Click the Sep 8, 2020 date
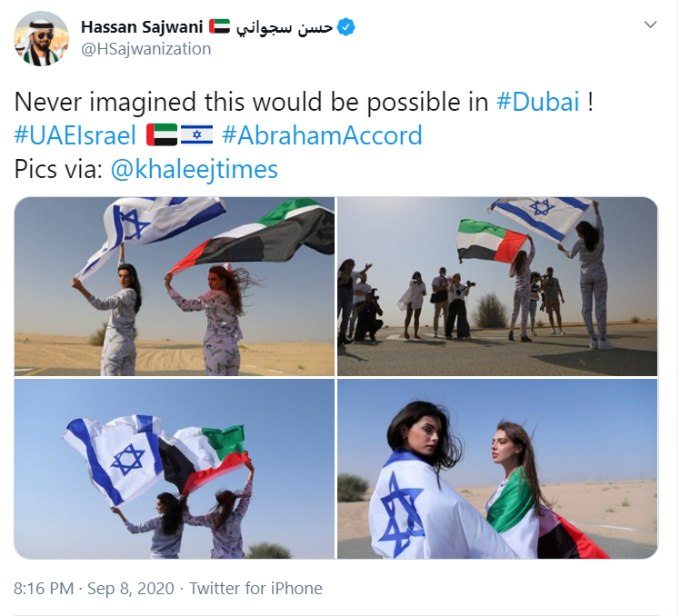The image size is (681, 616). [131, 589]
